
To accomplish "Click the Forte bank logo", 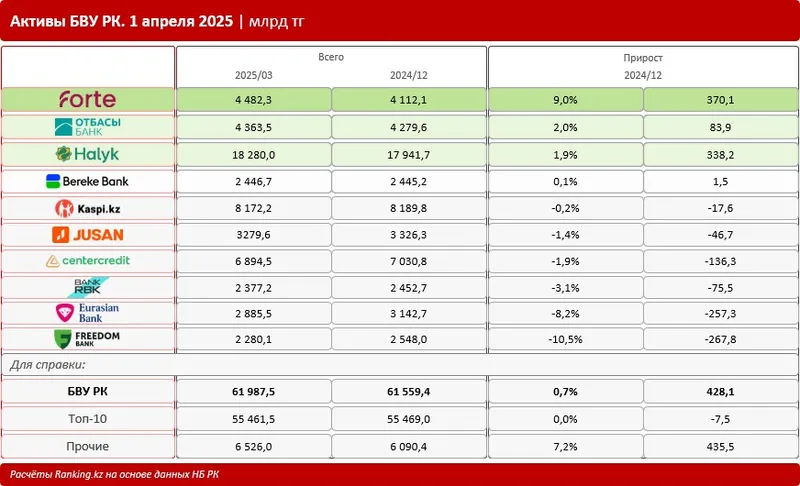I will pos(87,99).
